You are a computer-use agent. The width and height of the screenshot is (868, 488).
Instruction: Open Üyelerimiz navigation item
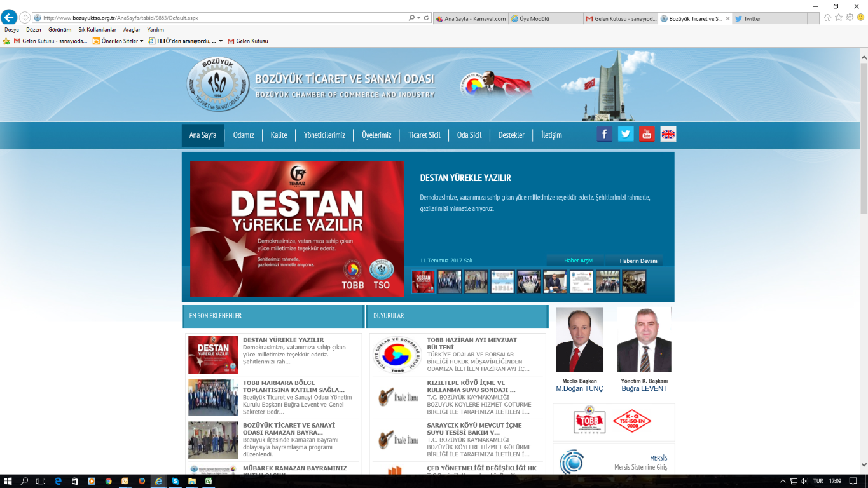pyautogui.click(x=376, y=135)
